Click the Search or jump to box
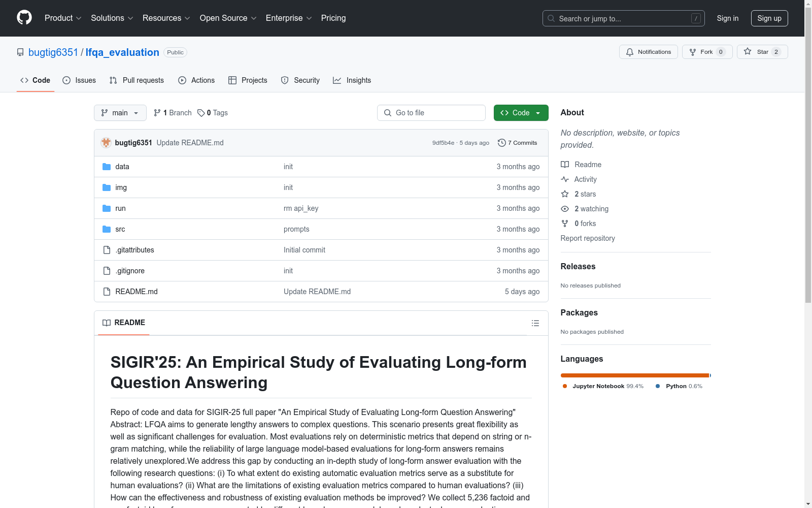The image size is (812, 508). [623, 18]
